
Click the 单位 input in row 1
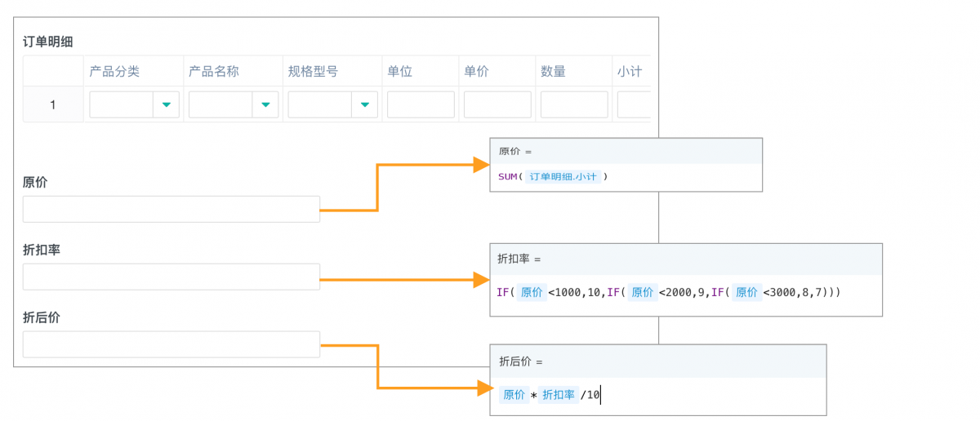click(x=421, y=104)
